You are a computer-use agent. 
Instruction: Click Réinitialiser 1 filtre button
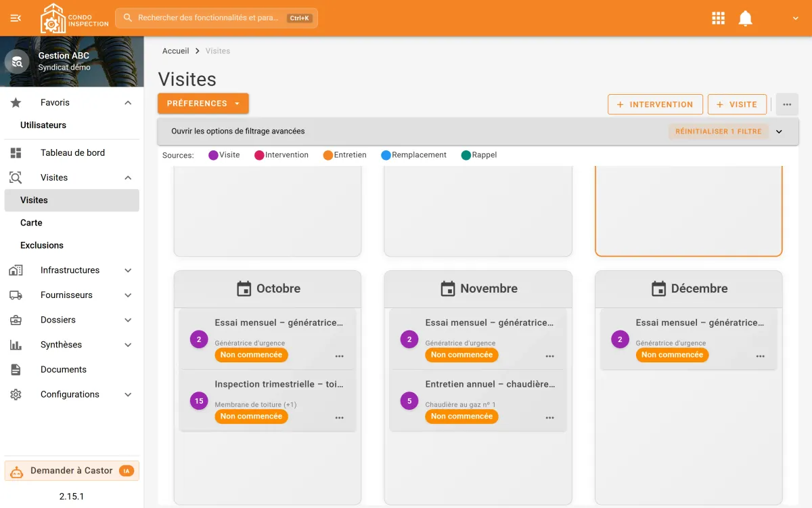tap(719, 131)
